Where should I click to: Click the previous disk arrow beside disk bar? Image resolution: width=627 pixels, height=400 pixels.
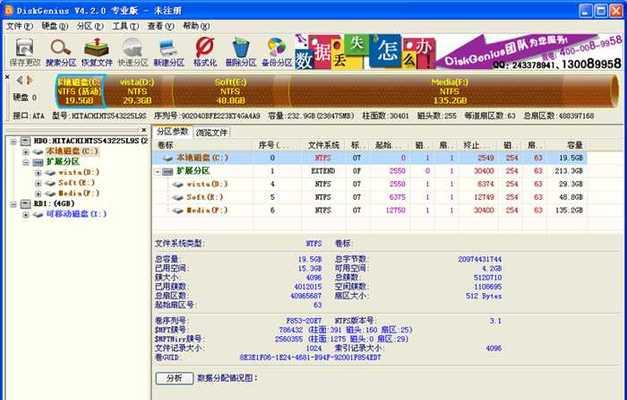(x=19, y=80)
